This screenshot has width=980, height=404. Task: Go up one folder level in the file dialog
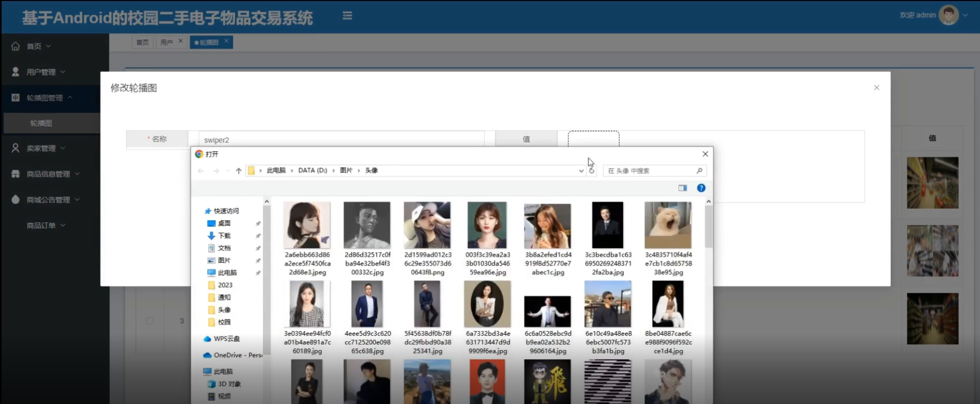click(x=238, y=171)
